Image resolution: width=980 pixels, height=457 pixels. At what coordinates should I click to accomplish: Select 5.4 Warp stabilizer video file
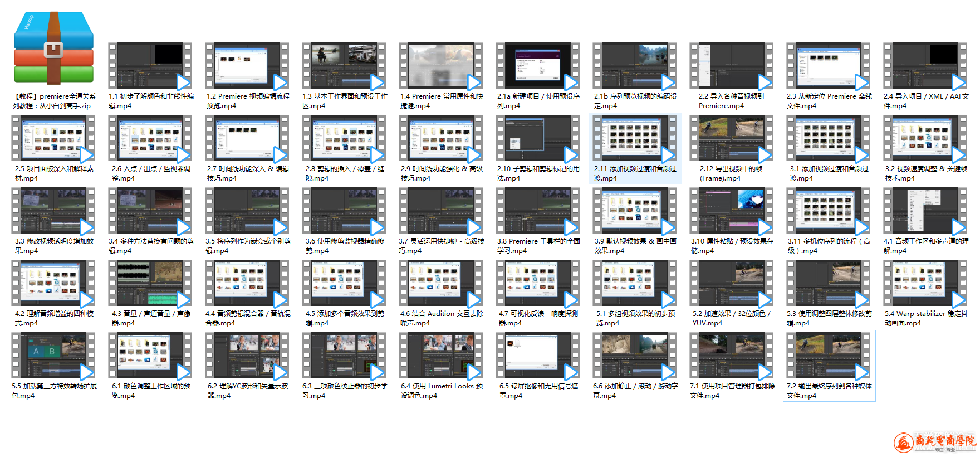click(x=925, y=283)
